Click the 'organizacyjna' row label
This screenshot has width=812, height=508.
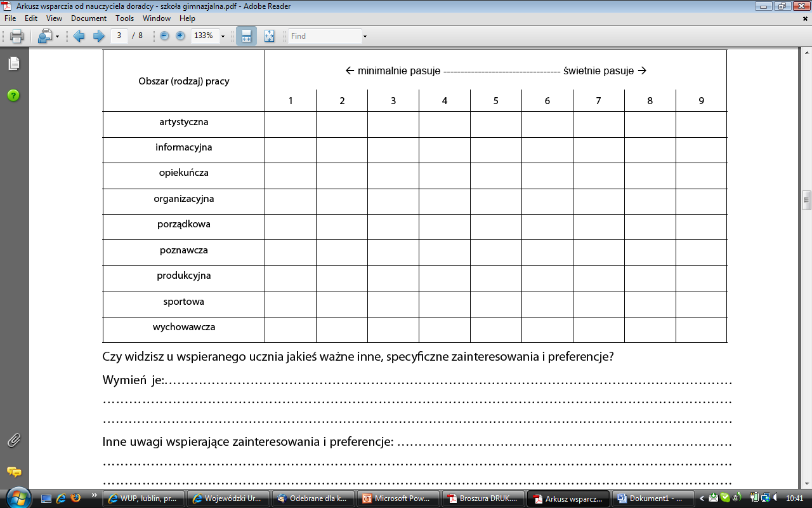(184, 199)
